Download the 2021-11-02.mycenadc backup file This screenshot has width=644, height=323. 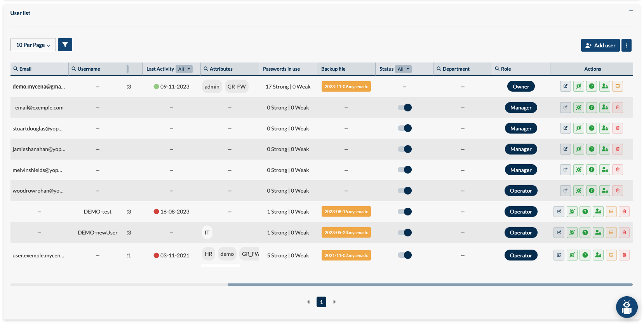click(x=346, y=255)
